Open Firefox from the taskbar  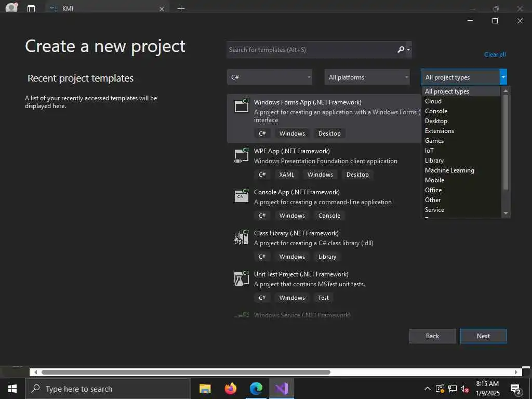231,389
